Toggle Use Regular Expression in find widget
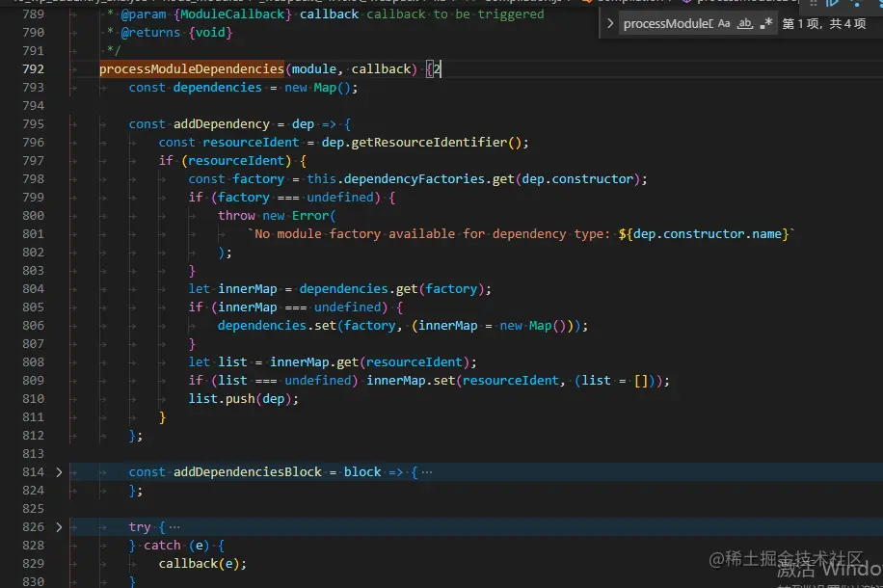Viewport: 883px width, 588px height. pos(765,24)
